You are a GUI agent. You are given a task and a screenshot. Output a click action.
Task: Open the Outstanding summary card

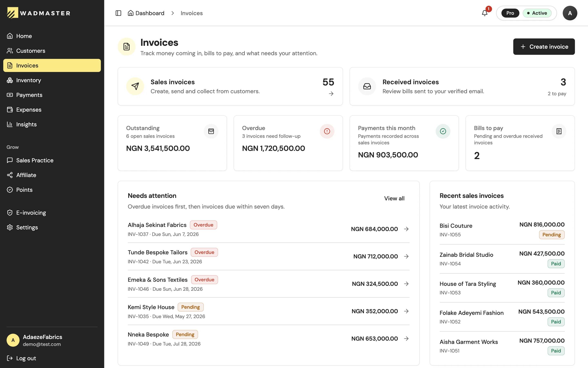[x=172, y=143]
